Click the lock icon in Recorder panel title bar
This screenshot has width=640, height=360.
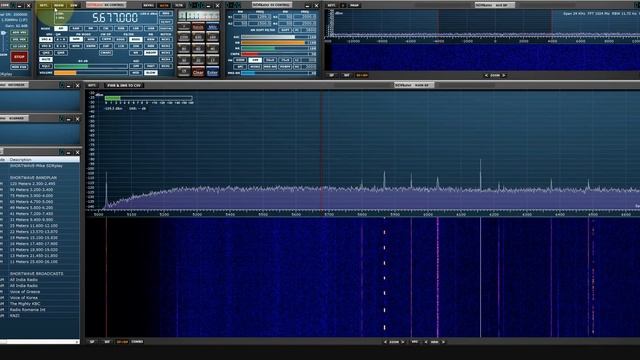[62, 85]
